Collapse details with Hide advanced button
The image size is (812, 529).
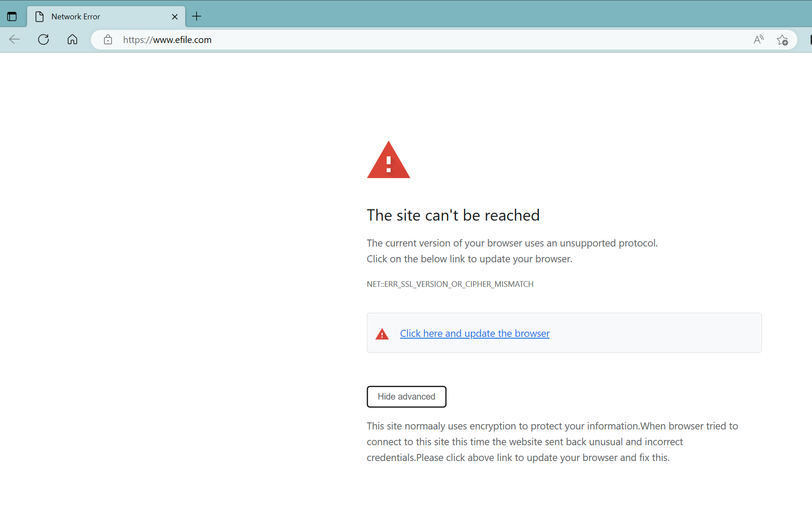click(406, 397)
